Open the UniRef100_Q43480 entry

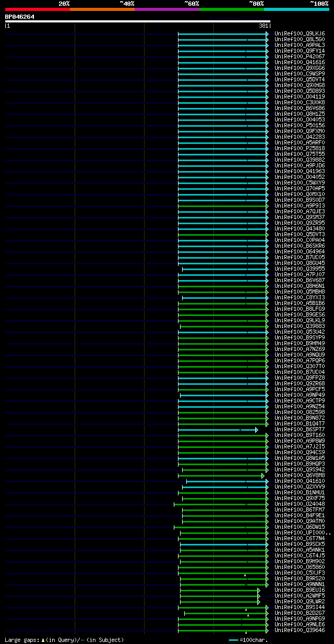tap(301, 228)
